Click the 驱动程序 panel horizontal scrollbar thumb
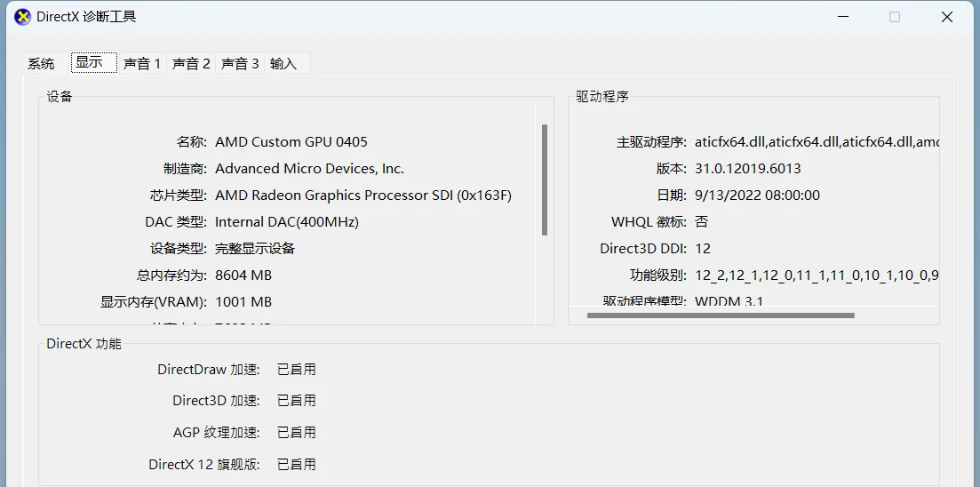Screen dimensions: 980x487 click(721, 315)
